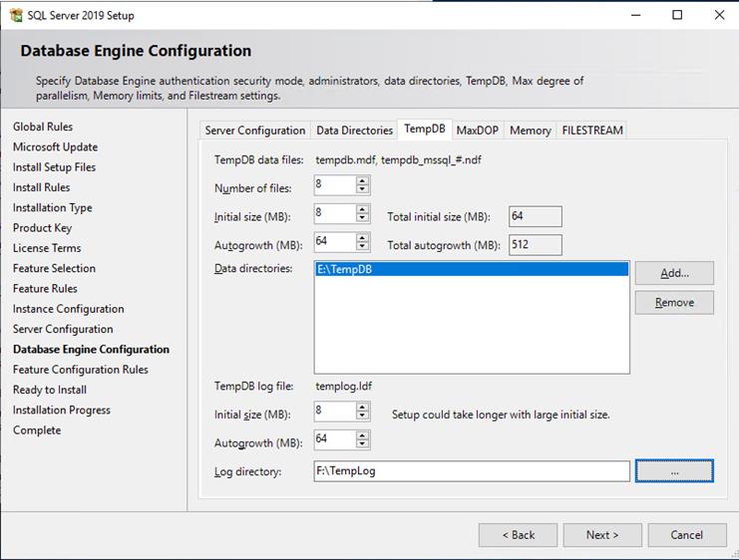Image resolution: width=739 pixels, height=560 pixels.
Task: Click the Total autogrowth box
Action: click(x=536, y=245)
